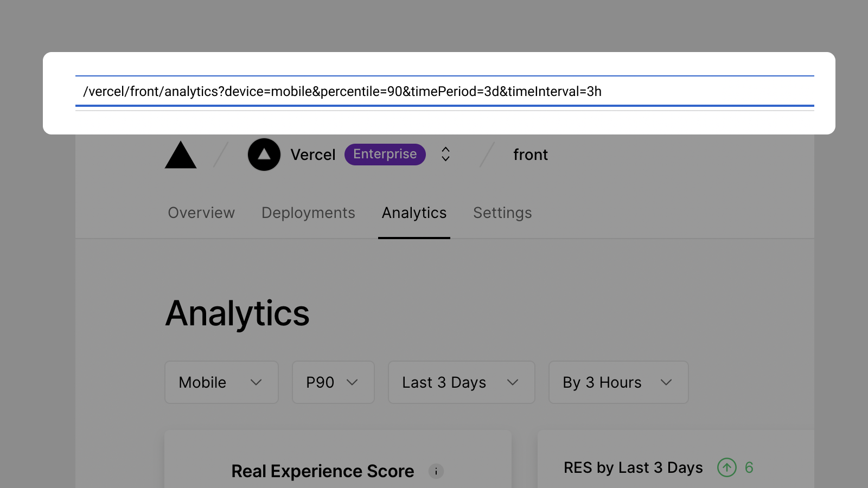Viewport: 868px width, 488px height.
Task: Switch to the Deployments tab
Action: point(308,213)
